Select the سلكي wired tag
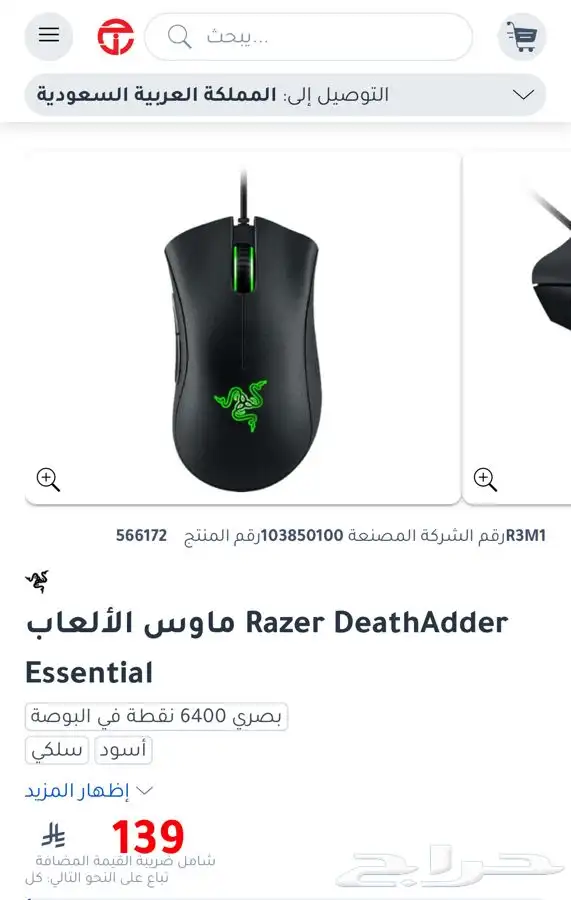 click(x=57, y=750)
